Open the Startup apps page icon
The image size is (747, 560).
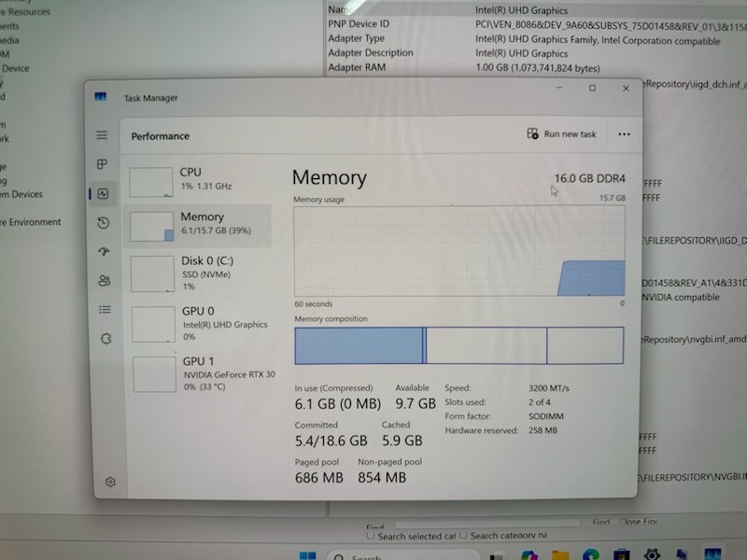105,251
